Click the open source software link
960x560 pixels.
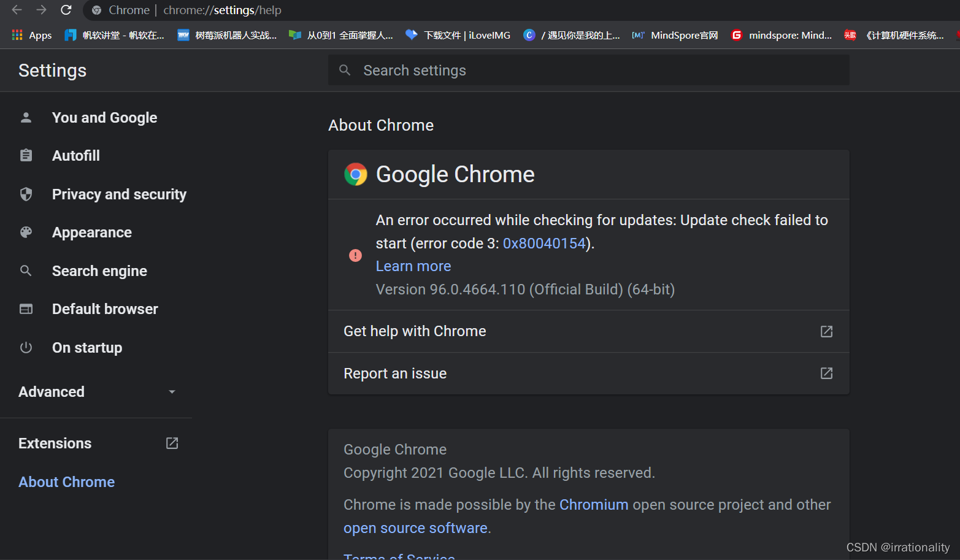(415, 527)
